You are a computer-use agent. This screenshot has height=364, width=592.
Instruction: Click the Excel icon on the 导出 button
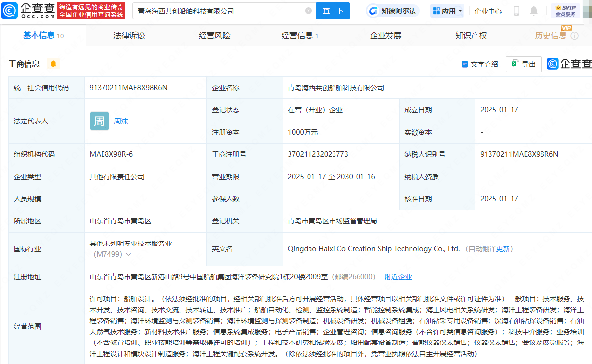(x=515, y=64)
